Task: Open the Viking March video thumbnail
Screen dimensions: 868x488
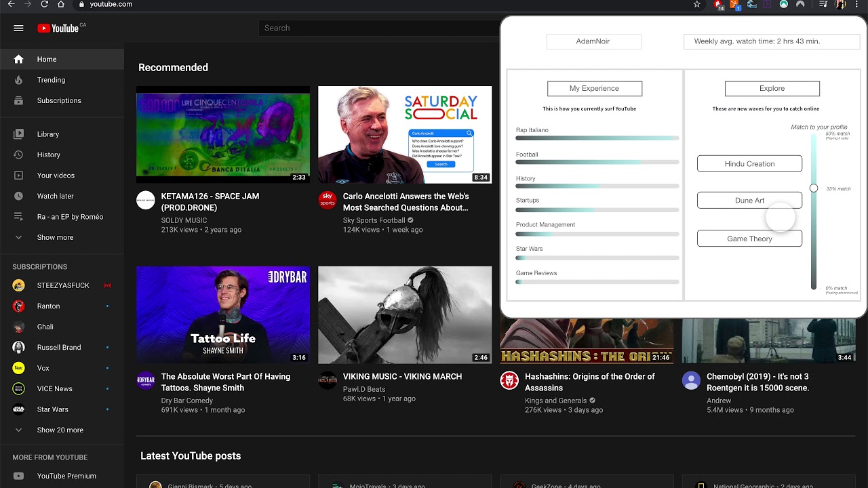Action: pyautogui.click(x=405, y=314)
